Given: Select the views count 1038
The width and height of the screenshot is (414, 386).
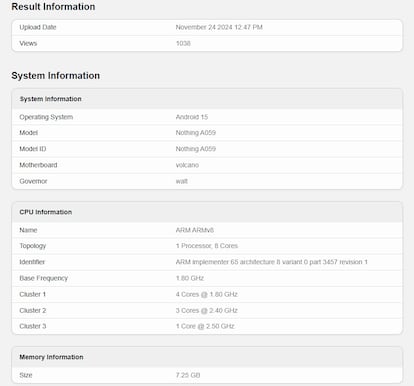Looking at the screenshot, I should point(183,43).
